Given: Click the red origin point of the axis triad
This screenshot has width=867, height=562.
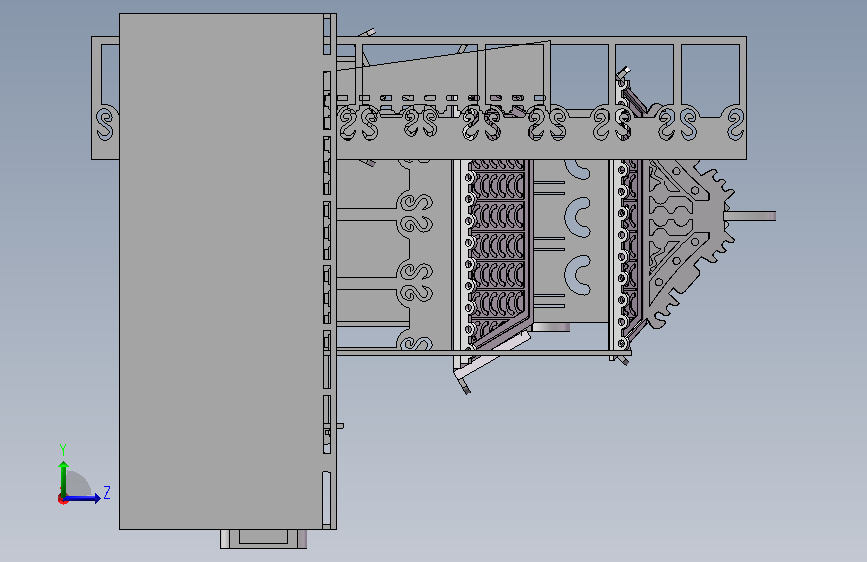Looking at the screenshot, I should click(62, 499).
